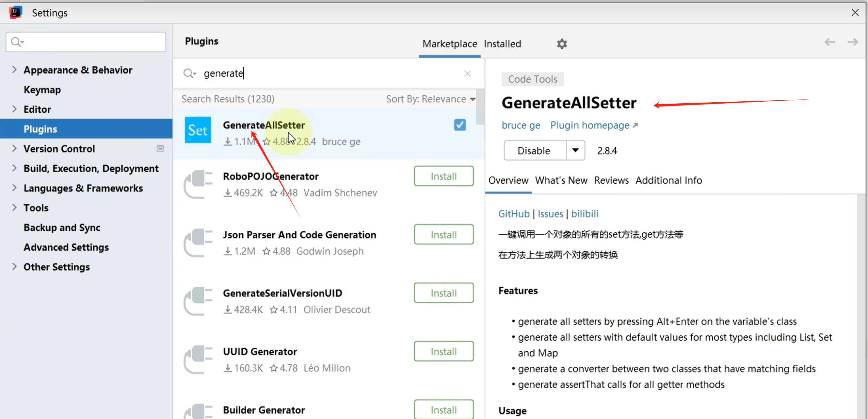The width and height of the screenshot is (868, 419).
Task: Select the RoboPOJOGenerator plugin title
Action: (x=271, y=176)
